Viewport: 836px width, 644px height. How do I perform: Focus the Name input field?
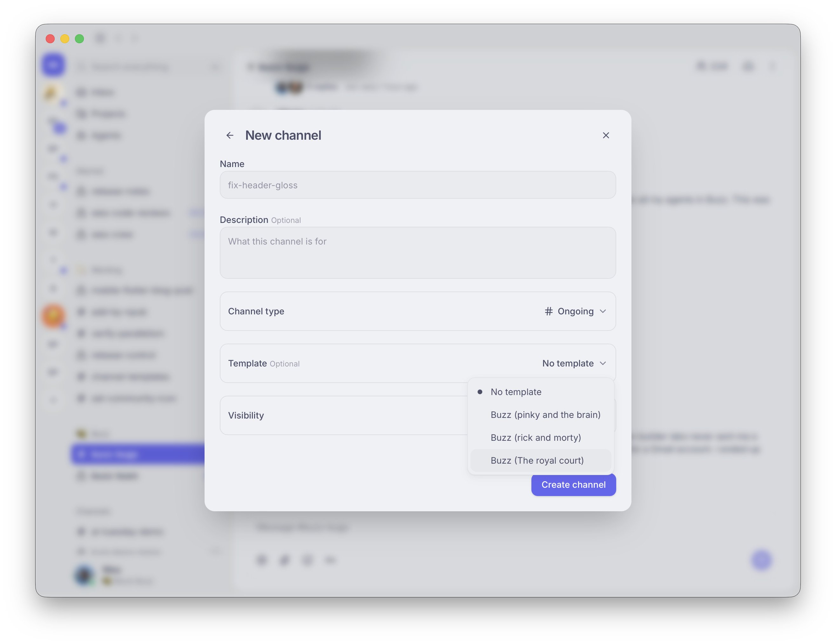coord(418,185)
